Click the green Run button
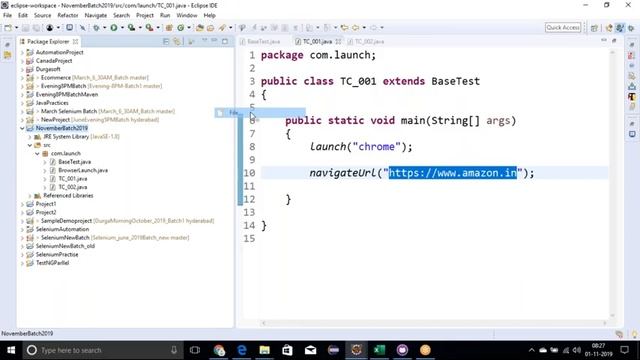 [x=113, y=28]
